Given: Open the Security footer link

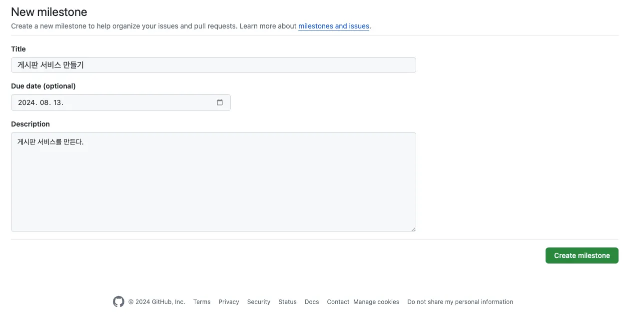Looking at the screenshot, I should click(x=259, y=302).
